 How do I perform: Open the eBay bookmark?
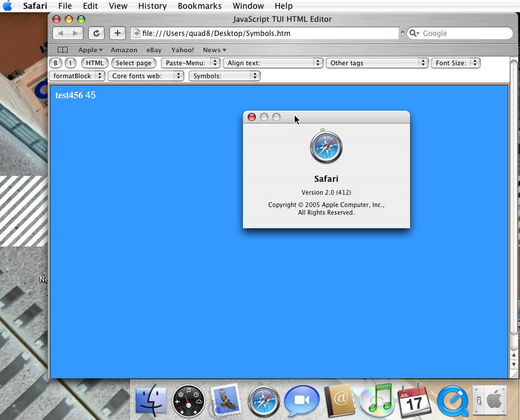(154, 50)
